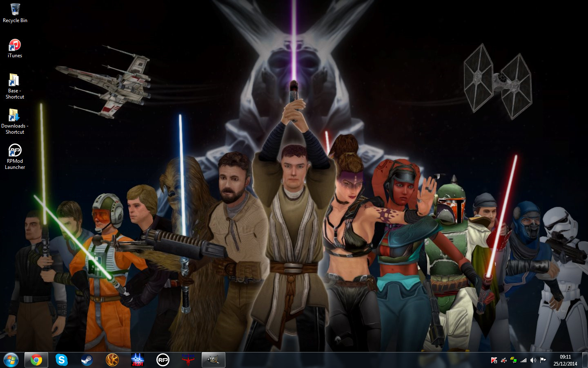588x368 pixels.
Task: Open the Kaspersky tray icon
Action: 494,360
